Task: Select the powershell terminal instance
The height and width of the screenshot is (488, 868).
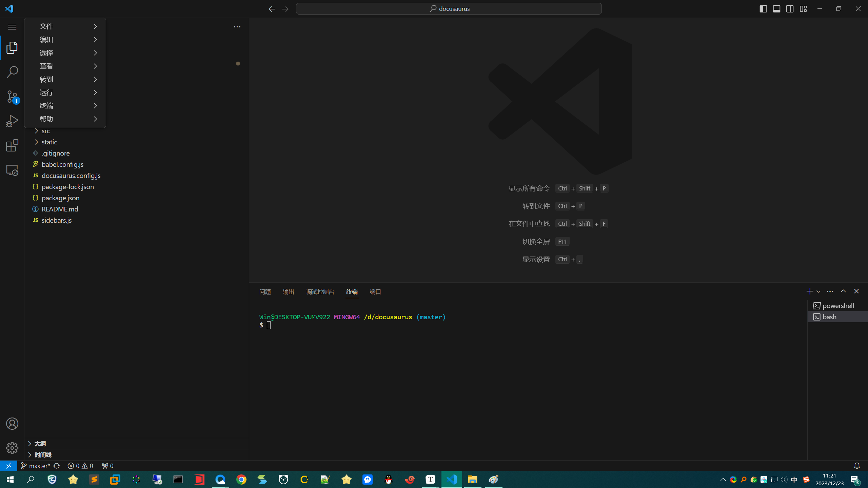Action: [837, 306]
